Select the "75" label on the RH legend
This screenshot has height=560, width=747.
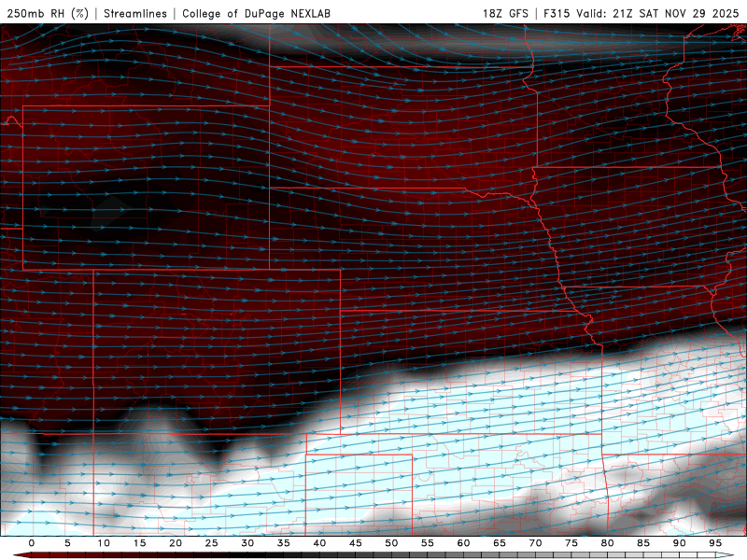pos(571,543)
